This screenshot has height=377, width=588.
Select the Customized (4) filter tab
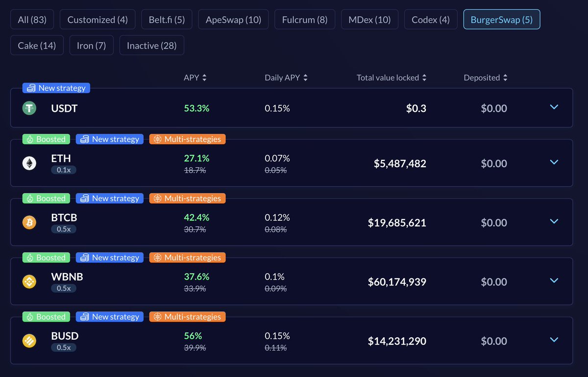coord(98,20)
